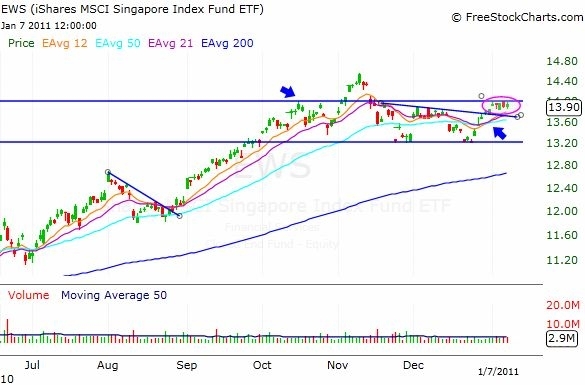
Task: Click the 13.90 current price box
Action: 564,107
